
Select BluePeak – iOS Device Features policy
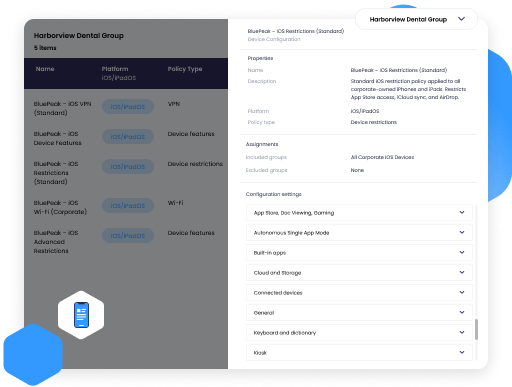57,138
